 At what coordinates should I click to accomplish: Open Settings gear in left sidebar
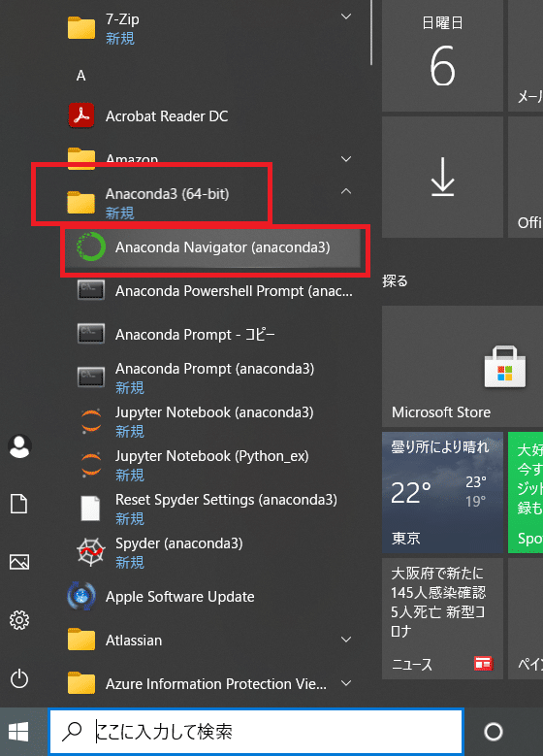pos(19,620)
